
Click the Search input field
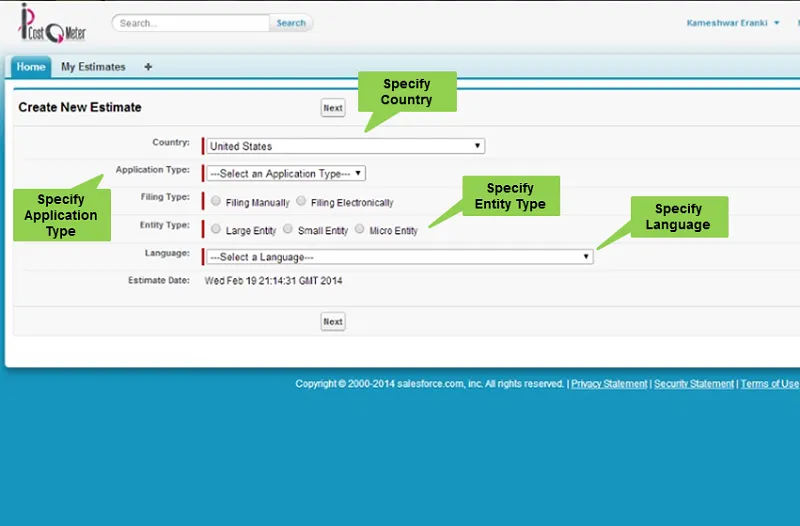click(x=191, y=23)
